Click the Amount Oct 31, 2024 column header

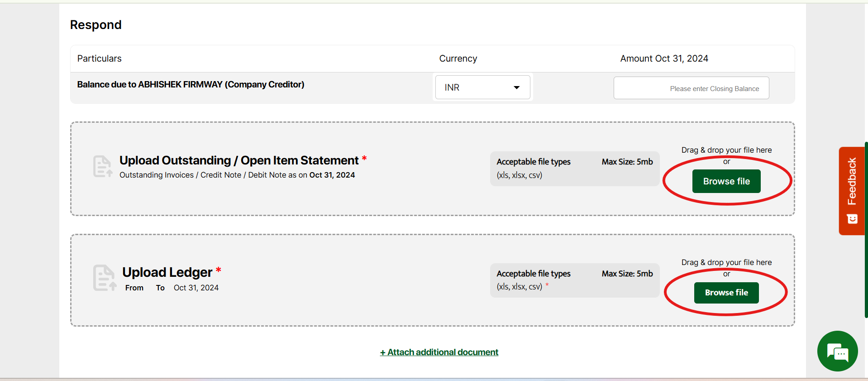[x=664, y=58]
